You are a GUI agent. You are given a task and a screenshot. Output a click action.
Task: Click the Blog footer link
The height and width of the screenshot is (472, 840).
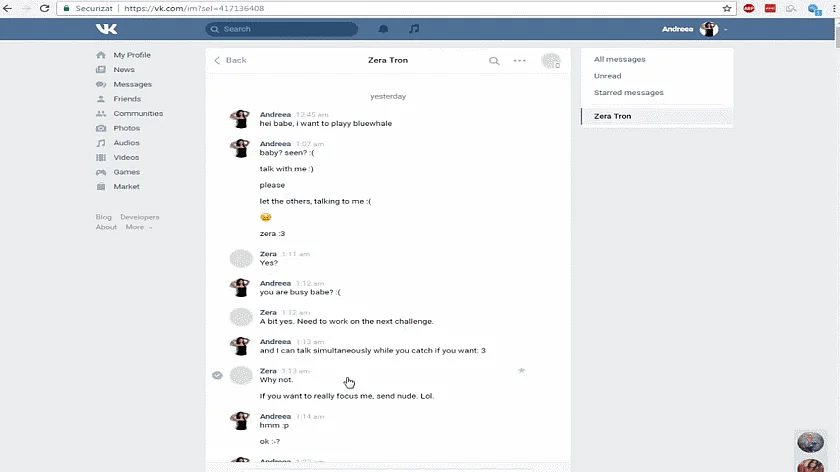(103, 217)
